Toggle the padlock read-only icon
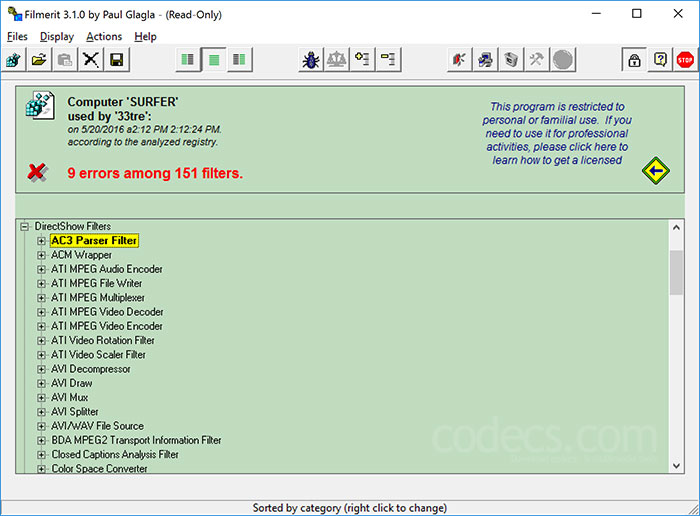The height and width of the screenshot is (516, 700). point(634,59)
